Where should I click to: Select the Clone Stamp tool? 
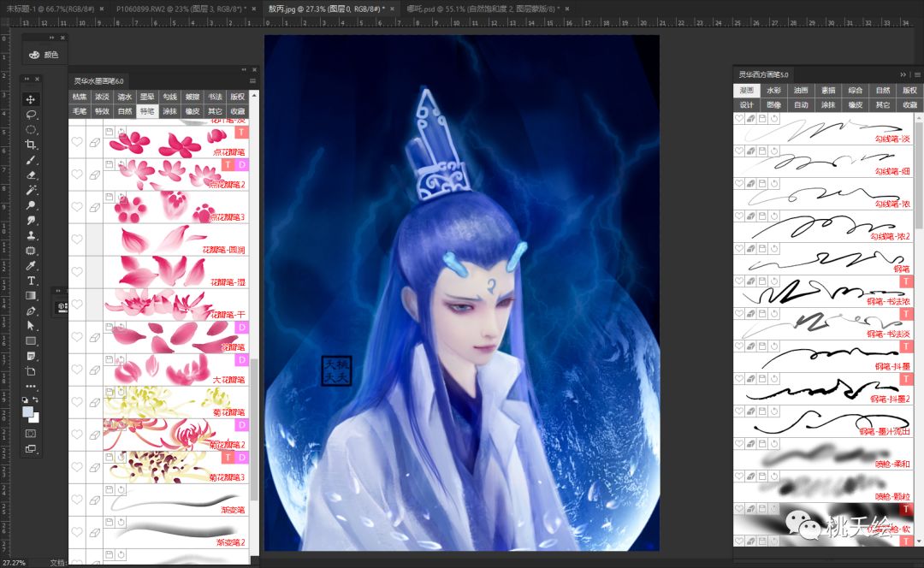32,235
